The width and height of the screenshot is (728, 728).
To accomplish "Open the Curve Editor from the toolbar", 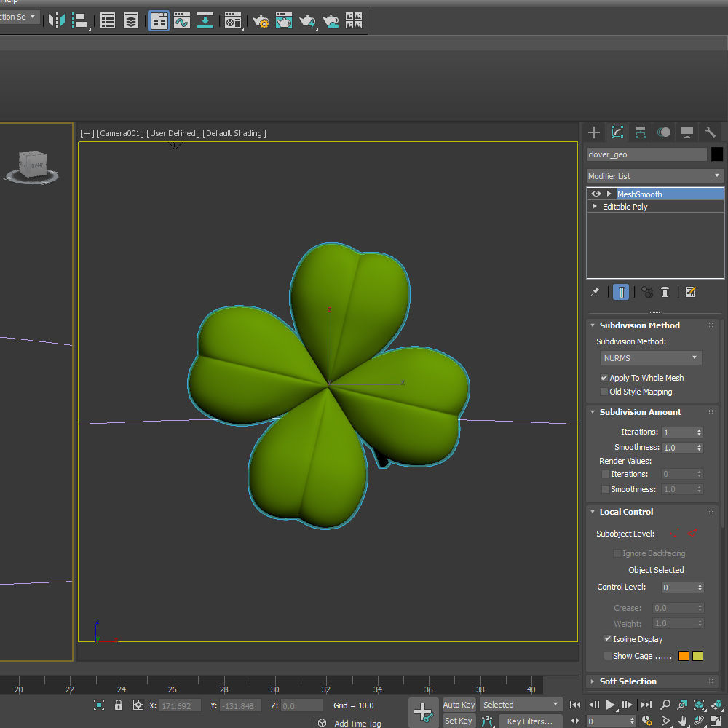I will (x=182, y=21).
